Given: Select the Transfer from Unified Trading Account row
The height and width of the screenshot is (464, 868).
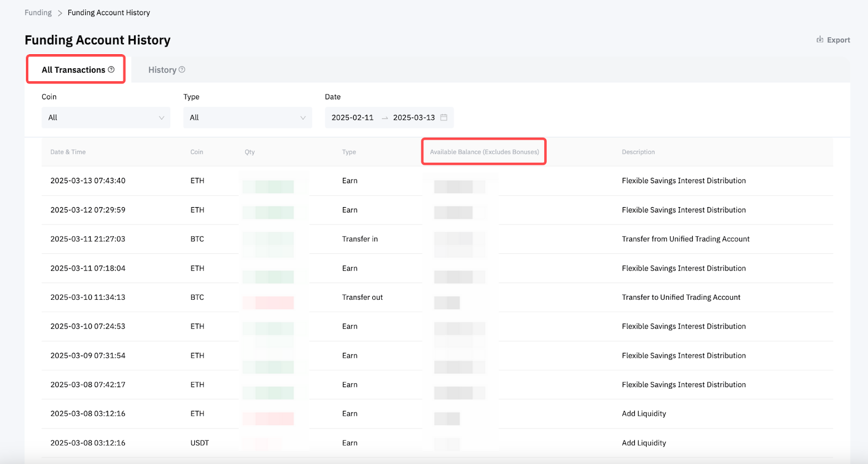Looking at the screenshot, I should [685, 239].
